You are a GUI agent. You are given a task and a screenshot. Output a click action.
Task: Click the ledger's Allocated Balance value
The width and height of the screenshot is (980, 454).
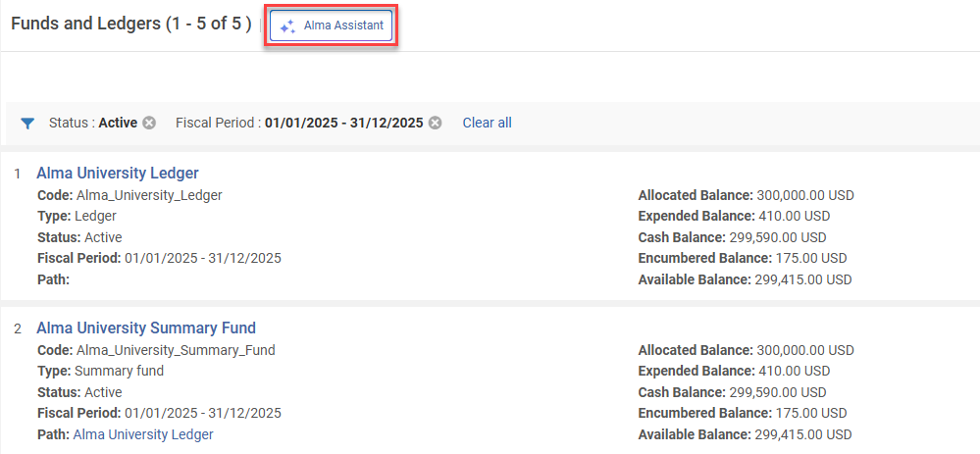coord(804,195)
